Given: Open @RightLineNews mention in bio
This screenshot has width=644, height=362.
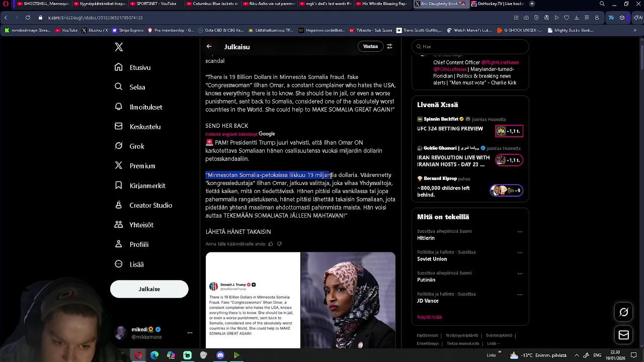Looking at the screenshot, I should (500, 62).
